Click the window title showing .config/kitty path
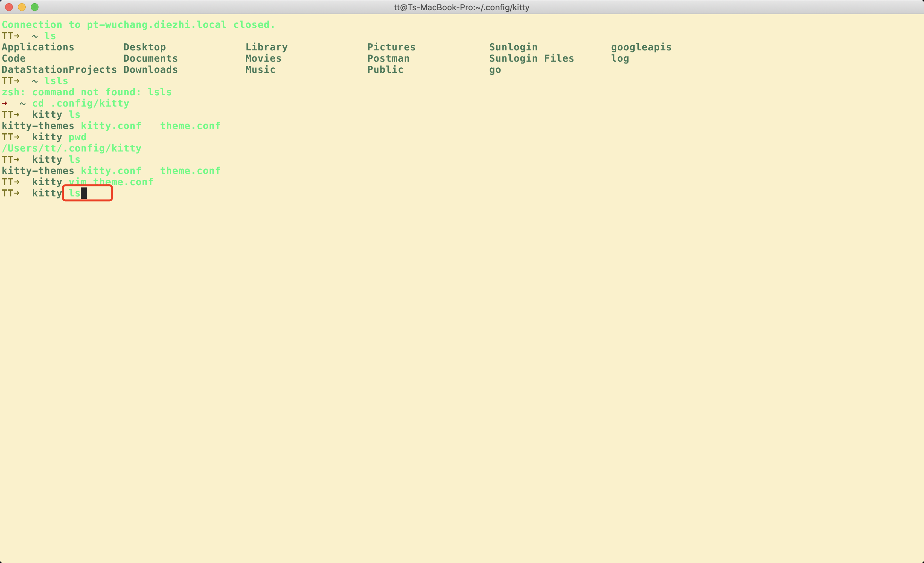 tap(461, 7)
